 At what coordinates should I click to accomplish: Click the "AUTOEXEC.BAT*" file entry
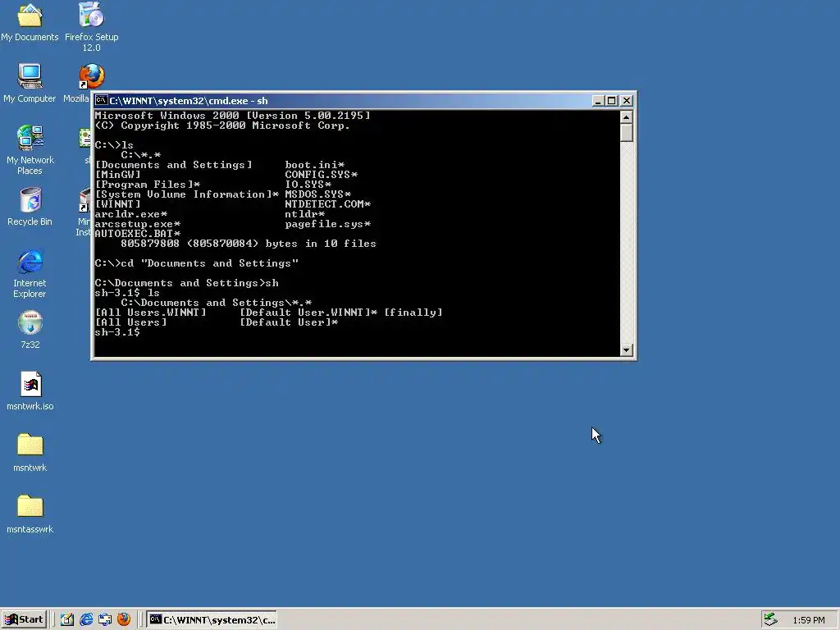[138, 234]
